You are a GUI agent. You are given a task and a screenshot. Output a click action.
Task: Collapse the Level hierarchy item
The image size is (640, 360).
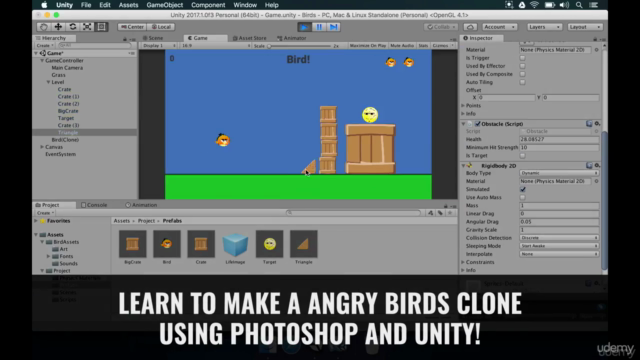click(48, 82)
